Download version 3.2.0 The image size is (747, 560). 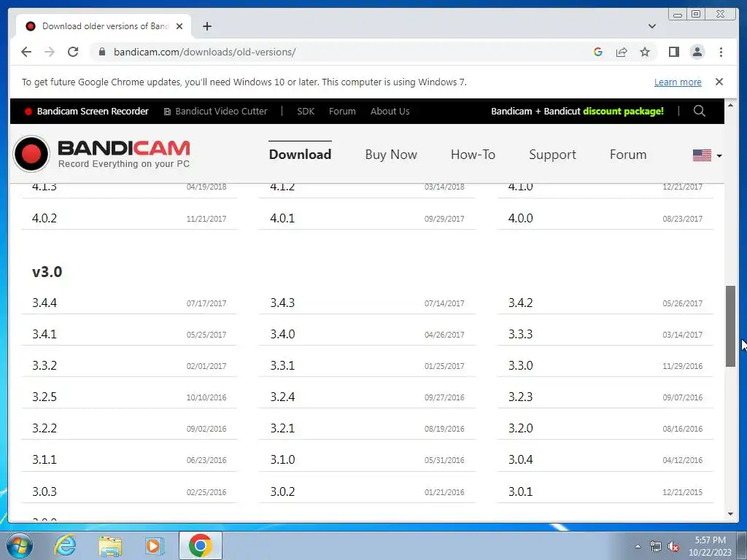(x=605, y=429)
